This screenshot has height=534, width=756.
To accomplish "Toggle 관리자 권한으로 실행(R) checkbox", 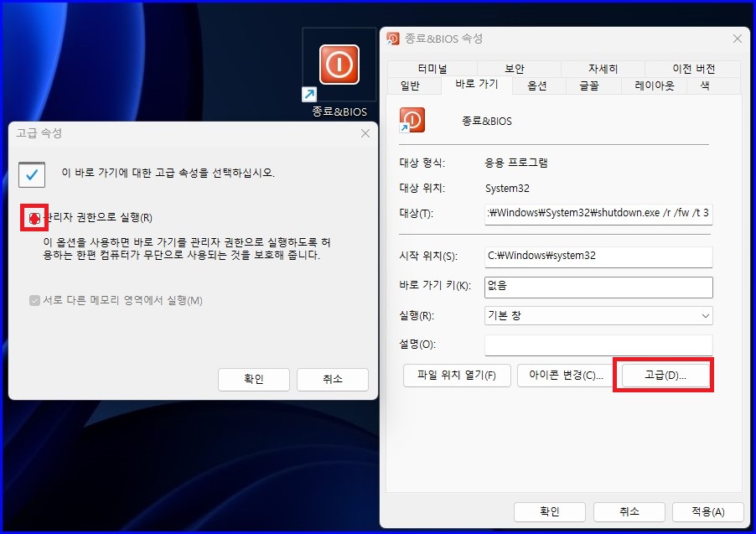I will (34, 218).
